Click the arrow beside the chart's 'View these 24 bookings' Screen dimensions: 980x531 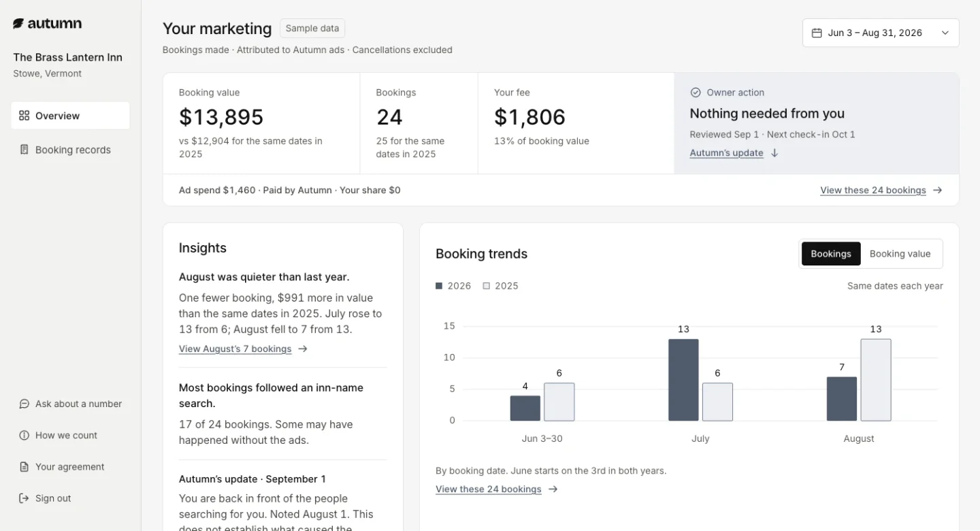pos(553,489)
